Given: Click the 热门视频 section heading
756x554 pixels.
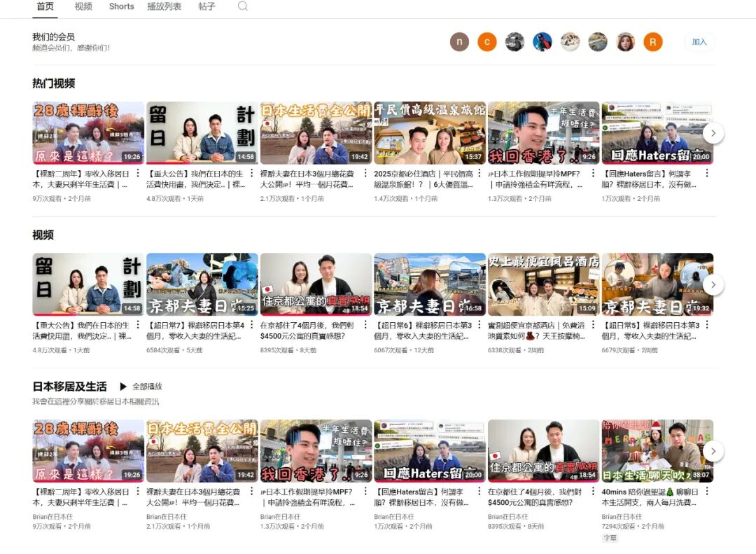Looking at the screenshot, I should [53, 83].
